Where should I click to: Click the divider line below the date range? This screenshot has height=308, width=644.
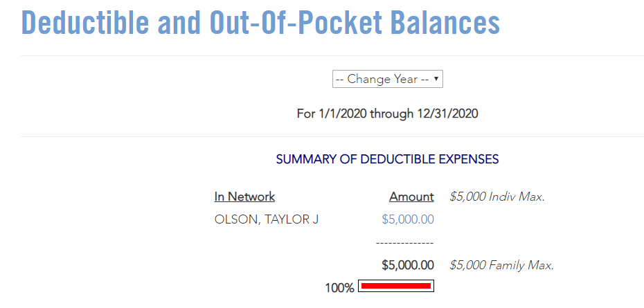(x=332, y=136)
